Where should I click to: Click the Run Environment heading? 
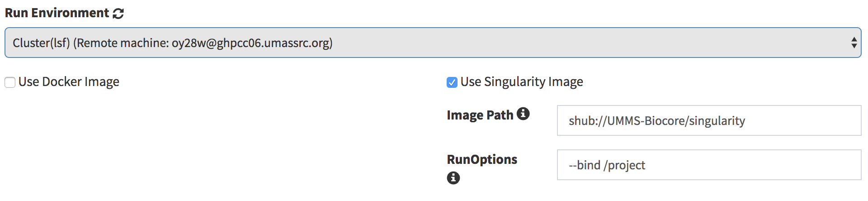[x=57, y=13]
